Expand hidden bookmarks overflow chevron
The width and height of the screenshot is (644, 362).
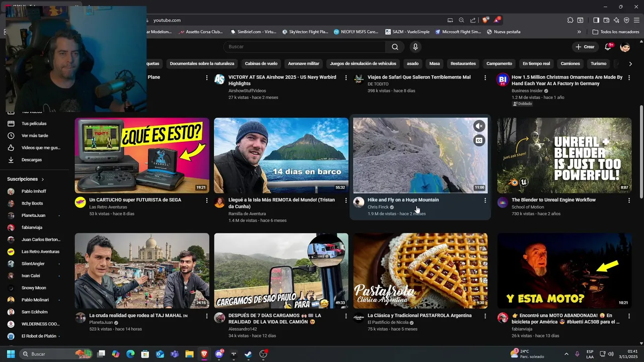[x=579, y=32]
